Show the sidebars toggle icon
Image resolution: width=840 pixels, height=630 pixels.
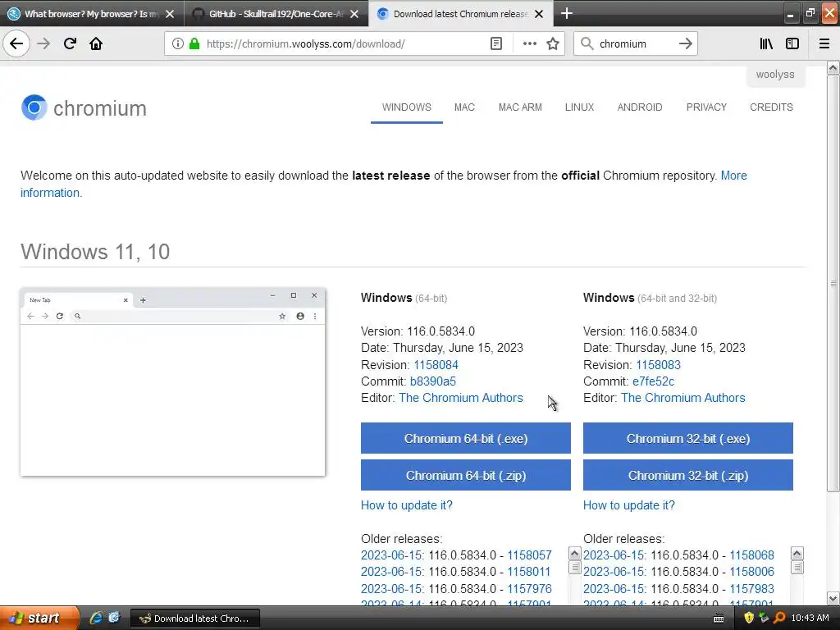click(x=792, y=43)
